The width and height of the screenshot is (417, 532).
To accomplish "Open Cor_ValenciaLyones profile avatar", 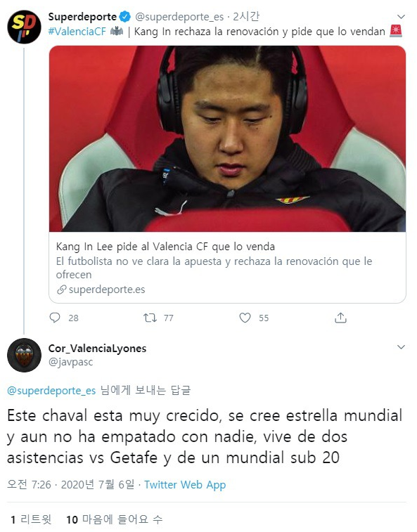I will pyautogui.click(x=24, y=355).
